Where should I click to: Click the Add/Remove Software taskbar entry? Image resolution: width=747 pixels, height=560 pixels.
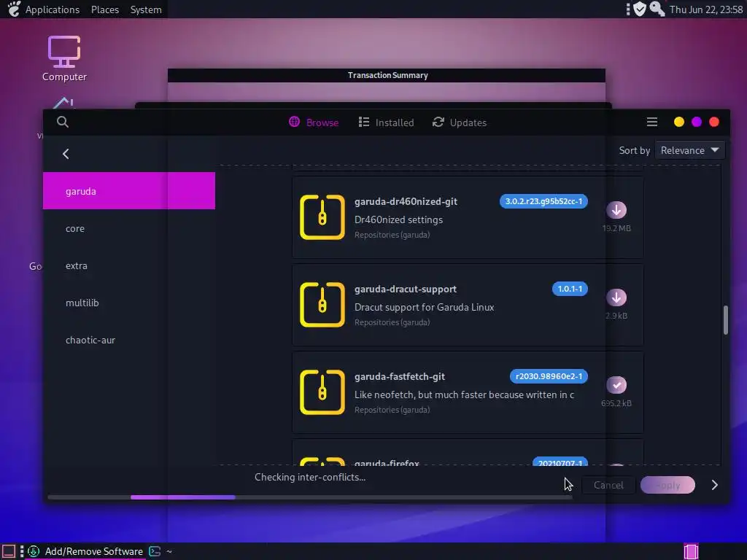(85, 551)
